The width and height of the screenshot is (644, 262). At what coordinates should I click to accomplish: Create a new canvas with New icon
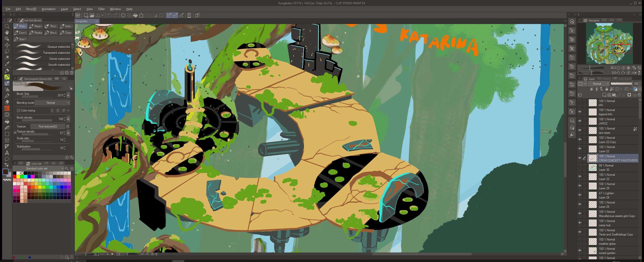click(86, 15)
